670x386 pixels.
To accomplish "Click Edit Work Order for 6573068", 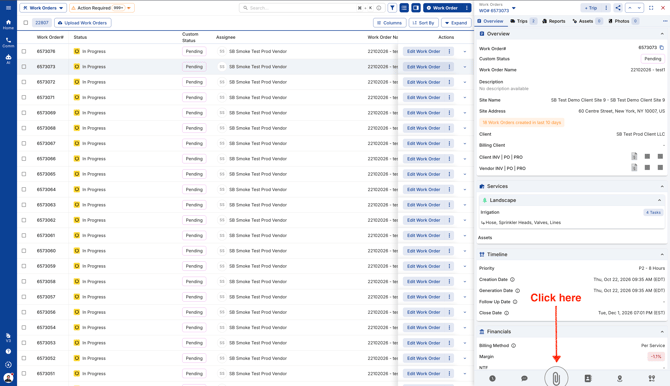I will tap(423, 128).
